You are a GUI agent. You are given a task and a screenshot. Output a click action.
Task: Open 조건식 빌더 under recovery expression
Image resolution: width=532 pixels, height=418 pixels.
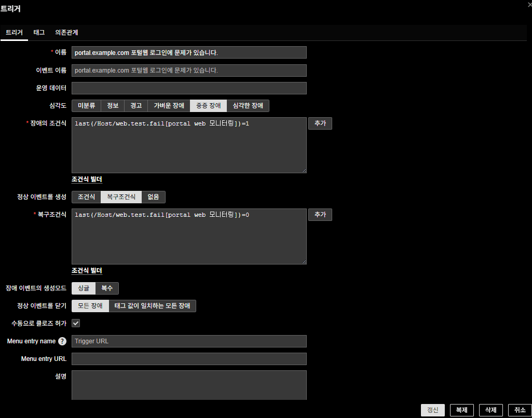(87, 271)
